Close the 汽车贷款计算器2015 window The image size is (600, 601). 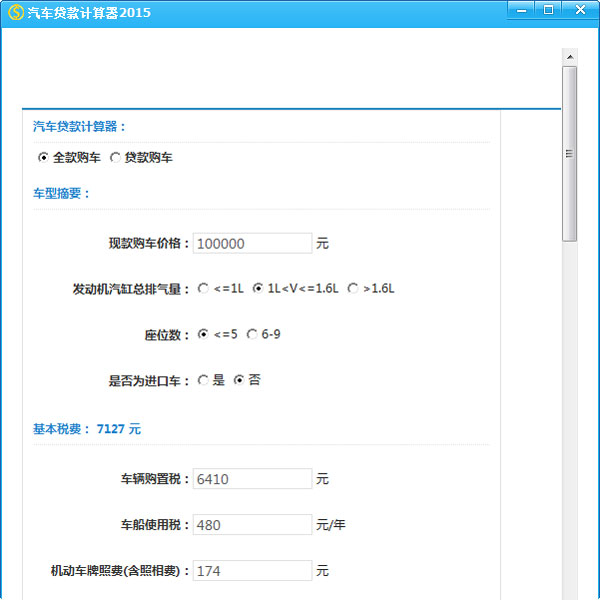(579, 9)
